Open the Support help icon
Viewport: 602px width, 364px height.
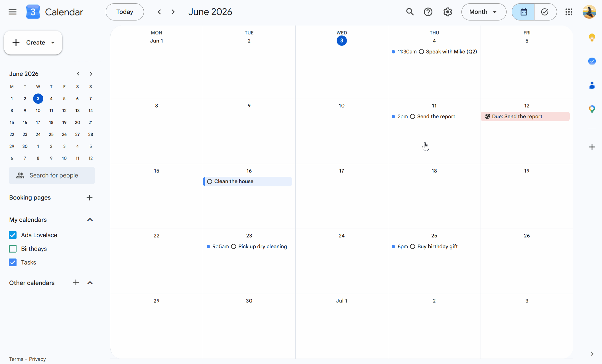(428, 12)
